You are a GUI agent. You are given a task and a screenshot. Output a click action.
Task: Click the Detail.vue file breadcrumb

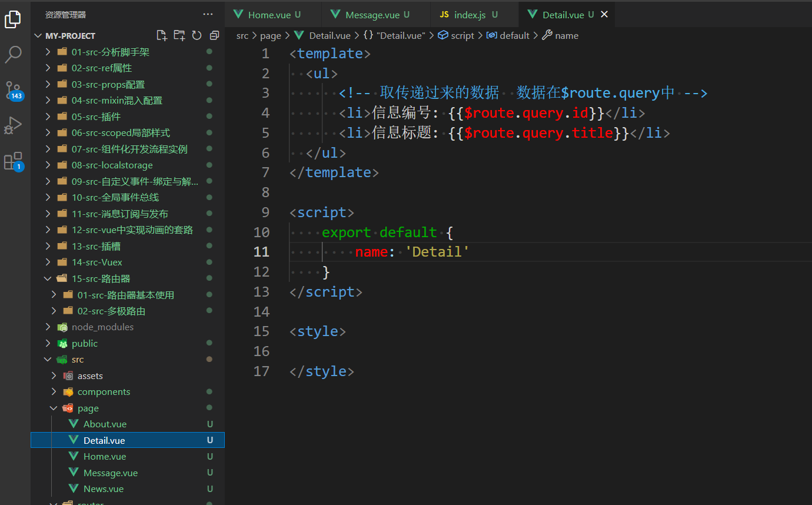[x=323, y=35]
